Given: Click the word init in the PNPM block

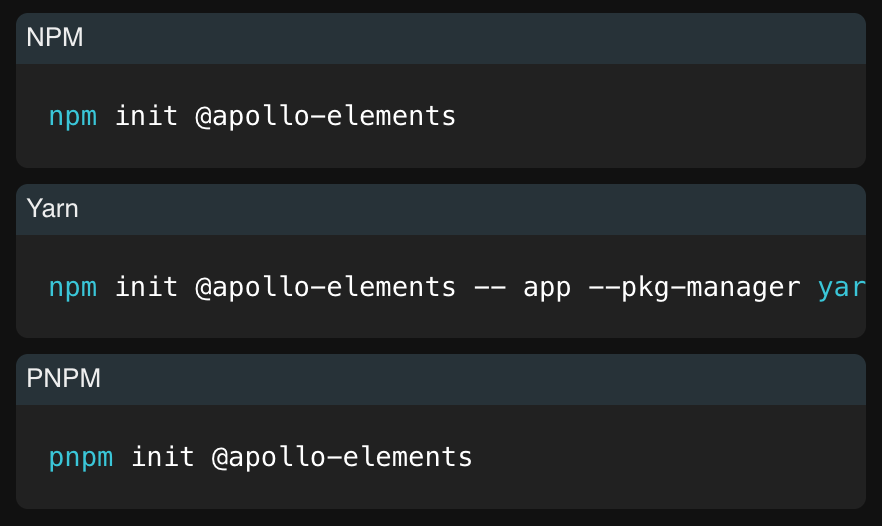Looking at the screenshot, I should [x=162, y=457].
